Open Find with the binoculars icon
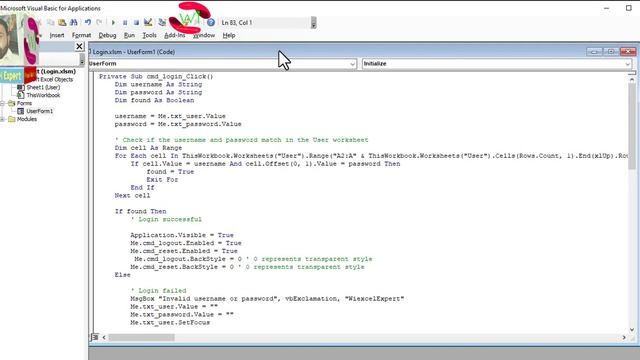This screenshot has height=360, width=640. (73, 22)
